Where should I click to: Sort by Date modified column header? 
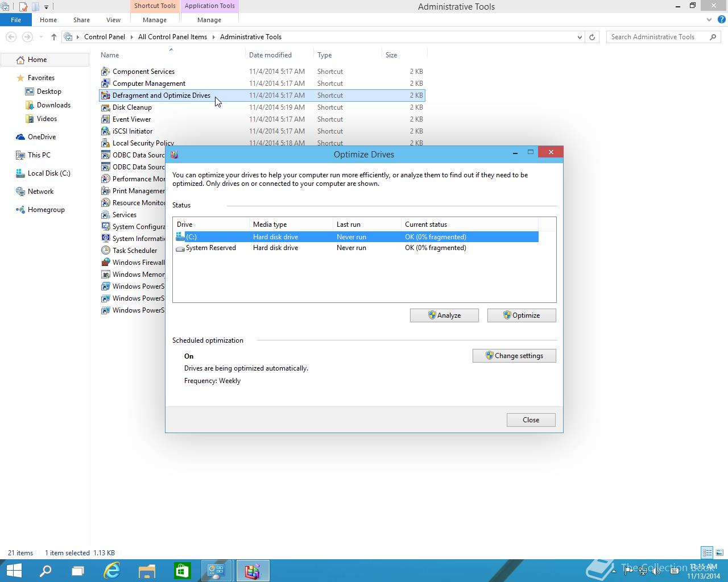(280, 55)
